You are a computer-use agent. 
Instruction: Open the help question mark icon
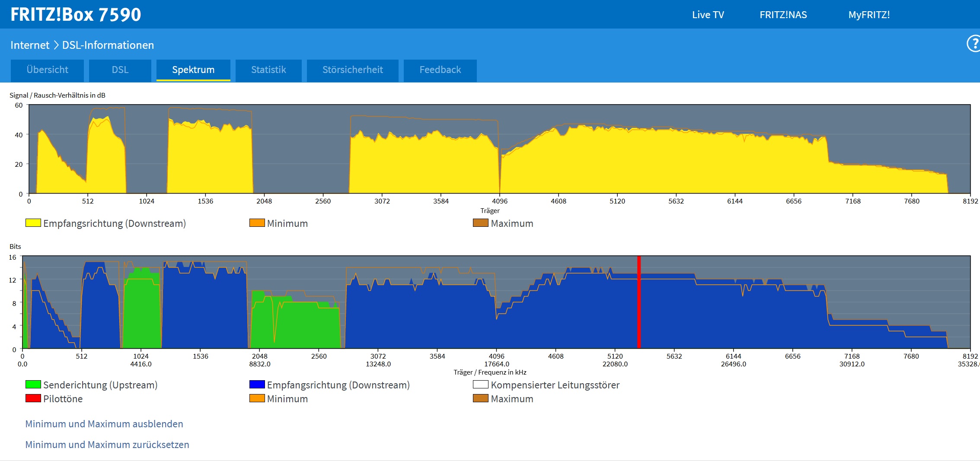point(974,44)
